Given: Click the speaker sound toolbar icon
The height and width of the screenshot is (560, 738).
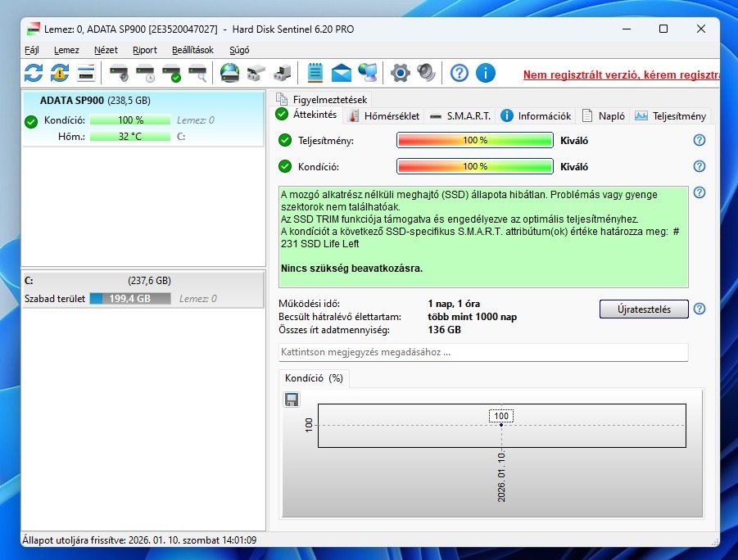Looking at the screenshot, I should [x=427, y=74].
